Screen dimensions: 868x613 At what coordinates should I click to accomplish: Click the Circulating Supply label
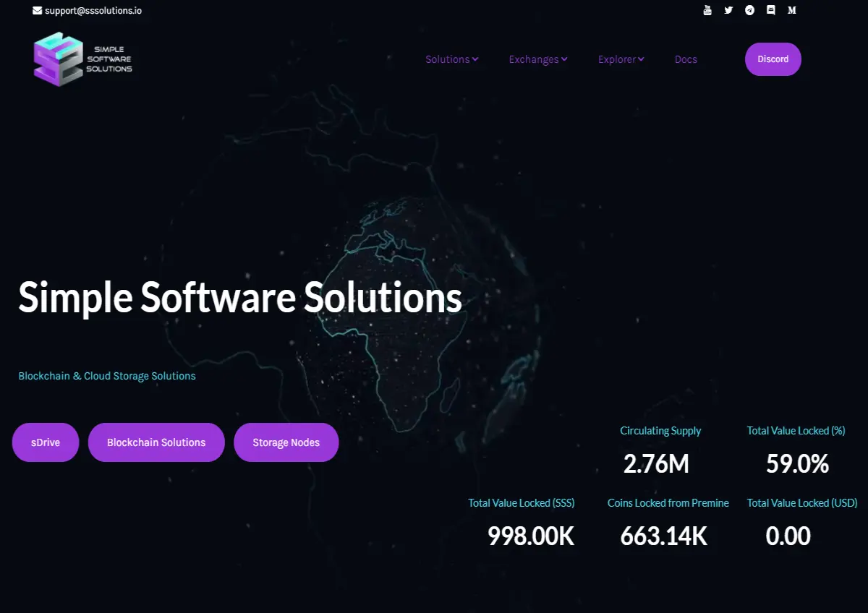coord(660,431)
